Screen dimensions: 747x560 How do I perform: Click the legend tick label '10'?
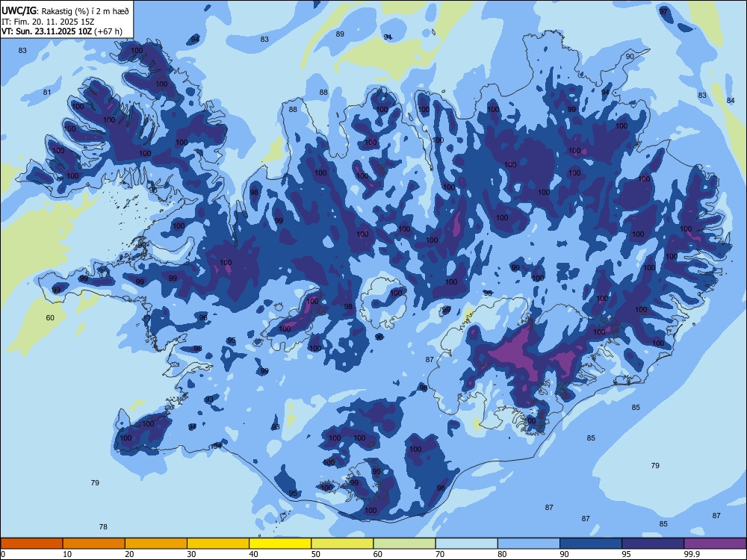click(x=67, y=554)
